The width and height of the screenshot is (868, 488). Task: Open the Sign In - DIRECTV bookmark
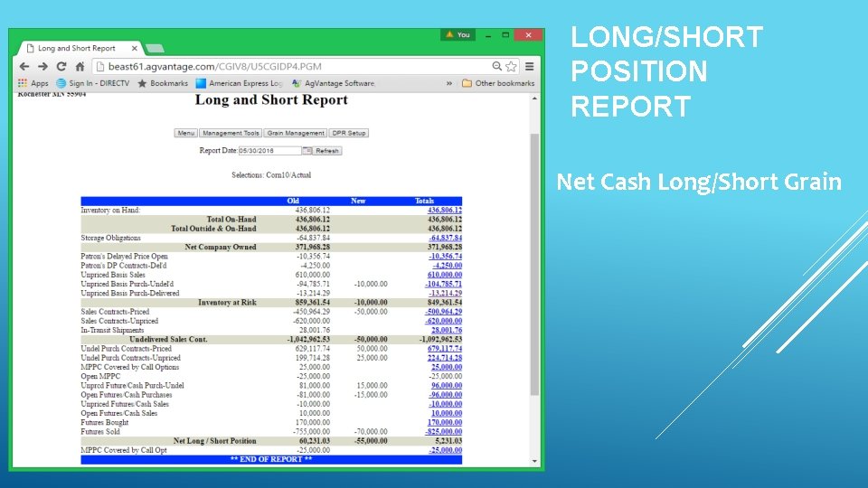[92, 83]
